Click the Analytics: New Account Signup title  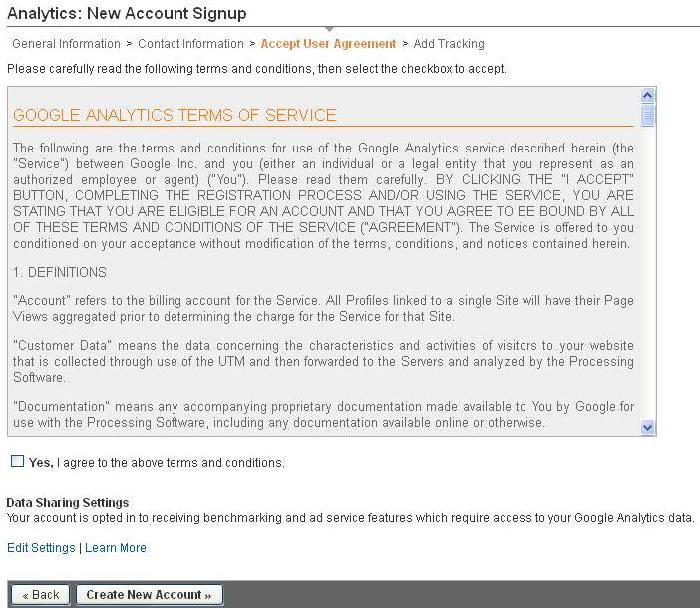(x=127, y=13)
